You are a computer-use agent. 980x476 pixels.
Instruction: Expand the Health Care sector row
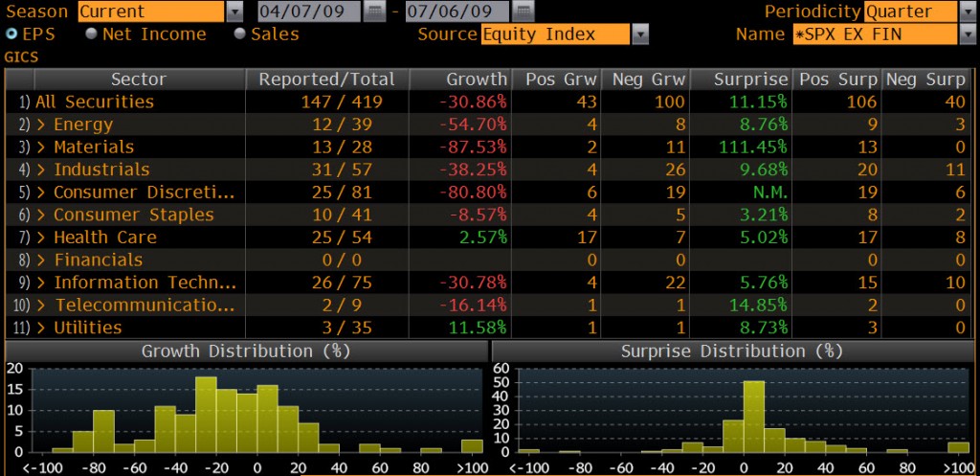click(42, 238)
